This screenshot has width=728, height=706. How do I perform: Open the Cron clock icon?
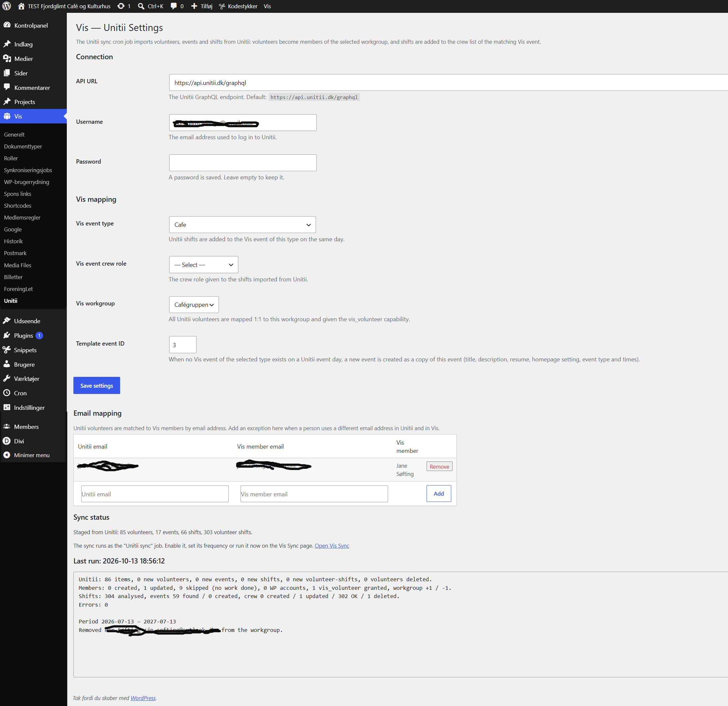click(x=7, y=393)
